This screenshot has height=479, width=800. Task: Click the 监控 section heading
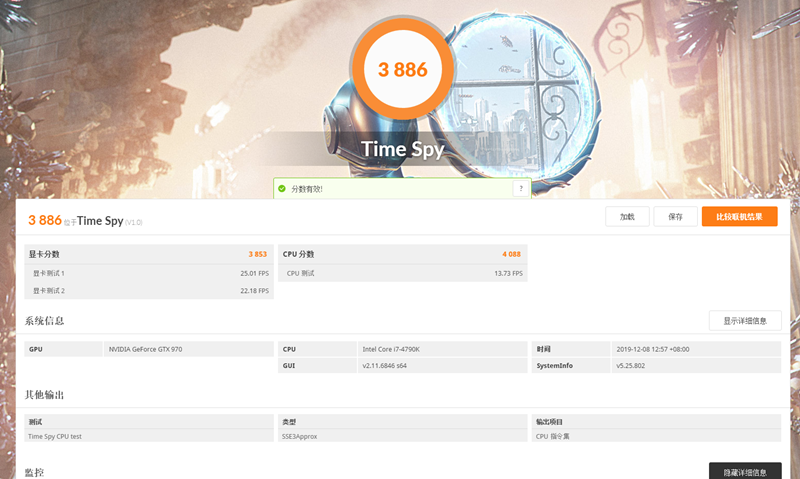pyautogui.click(x=34, y=472)
